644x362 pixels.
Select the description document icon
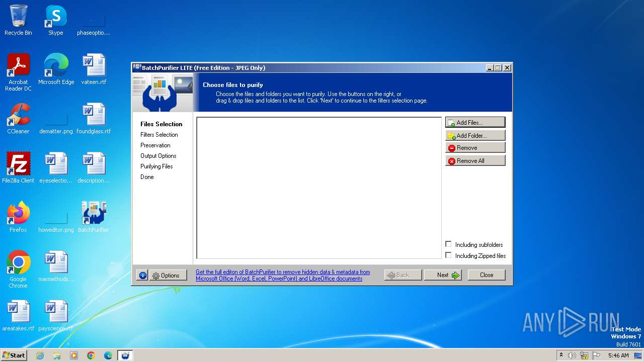94,168
